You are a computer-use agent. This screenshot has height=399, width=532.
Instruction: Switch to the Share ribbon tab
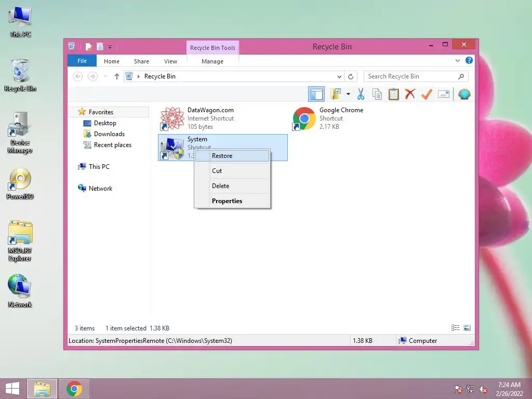click(x=141, y=61)
